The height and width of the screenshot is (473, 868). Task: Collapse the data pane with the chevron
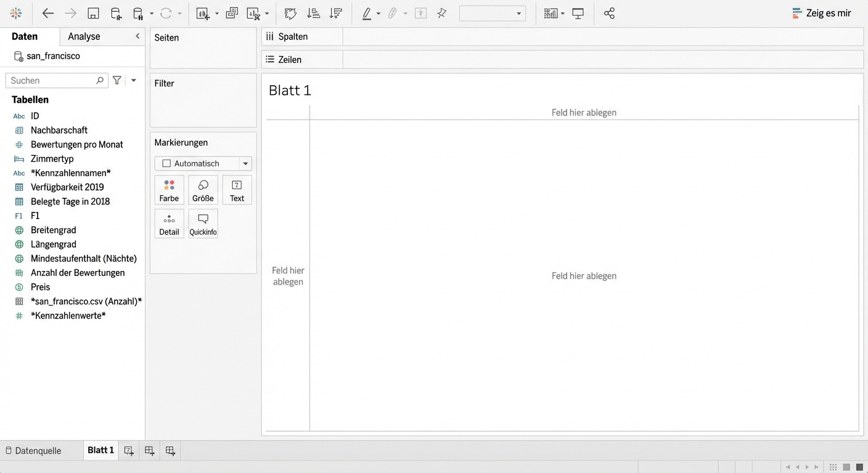(x=137, y=36)
